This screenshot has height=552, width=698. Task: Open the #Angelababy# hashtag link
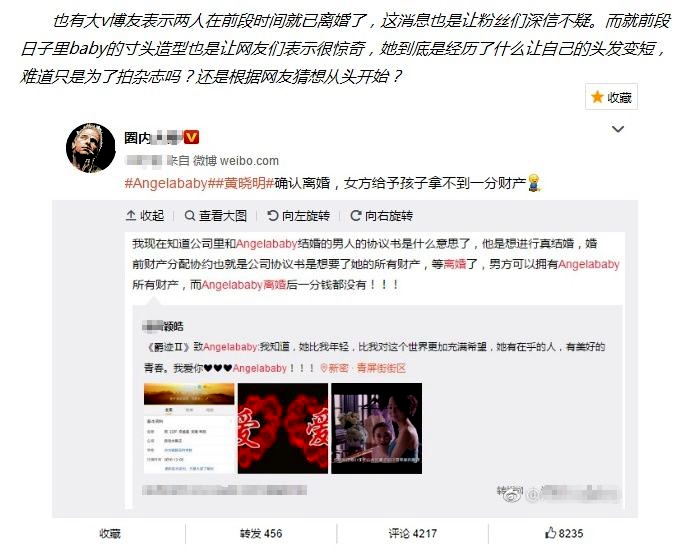[168, 183]
